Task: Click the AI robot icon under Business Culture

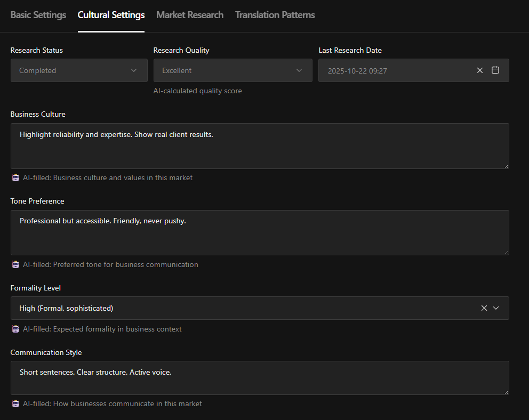Action: click(x=15, y=178)
